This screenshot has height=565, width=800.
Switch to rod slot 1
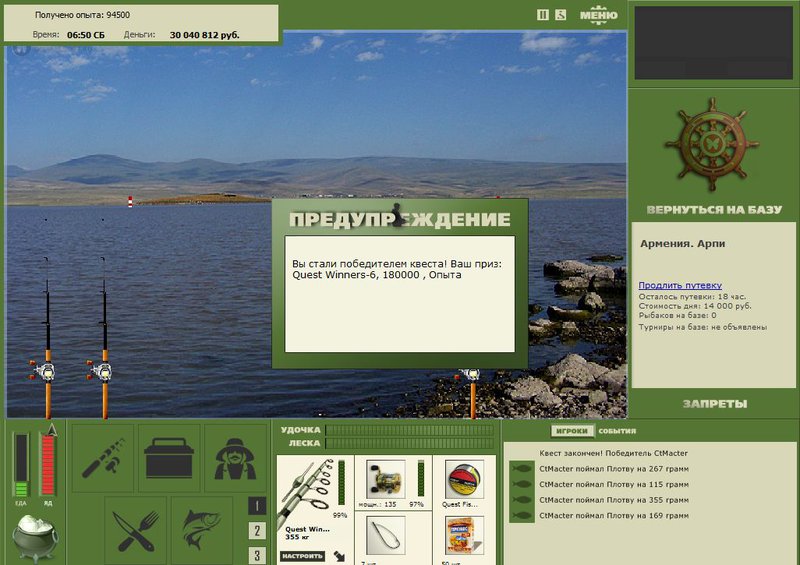(x=257, y=506)
